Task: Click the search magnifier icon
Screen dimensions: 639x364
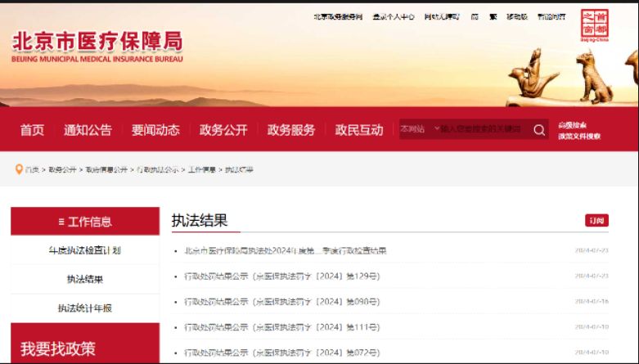Action: click(x=539, y=129)
